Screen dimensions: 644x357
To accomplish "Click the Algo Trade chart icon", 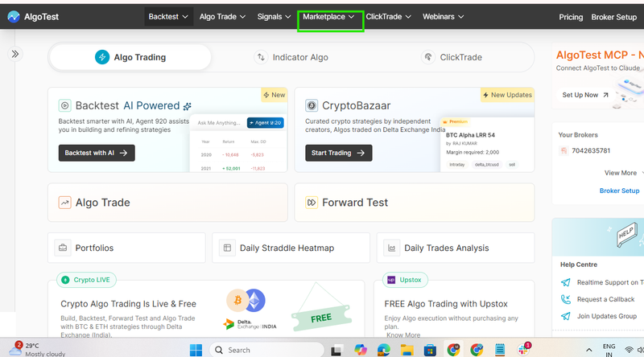I will coord(64,203).
